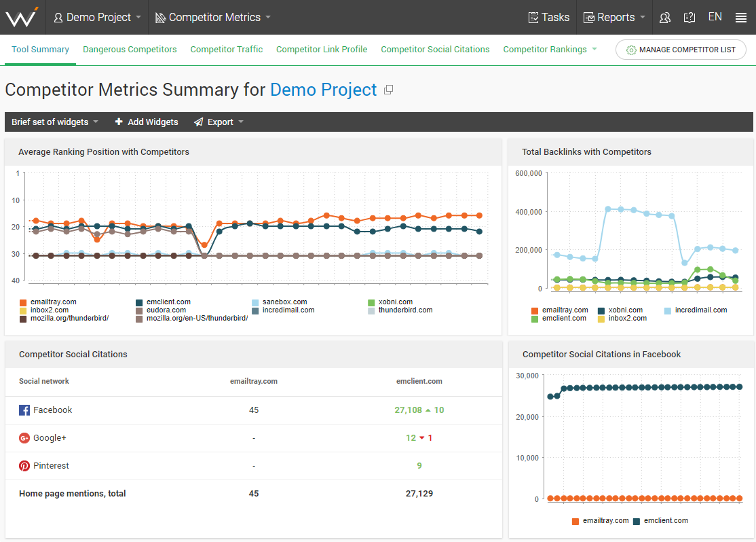Toggle emailtray.com legend in Facebook chart
Viewport: 756px width, 542px height.
pyautogui.click(x=601, y=521)
